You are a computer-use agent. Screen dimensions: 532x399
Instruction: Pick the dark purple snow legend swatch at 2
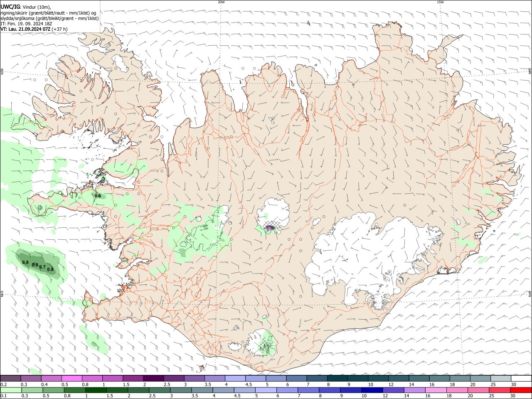point(153,378)
